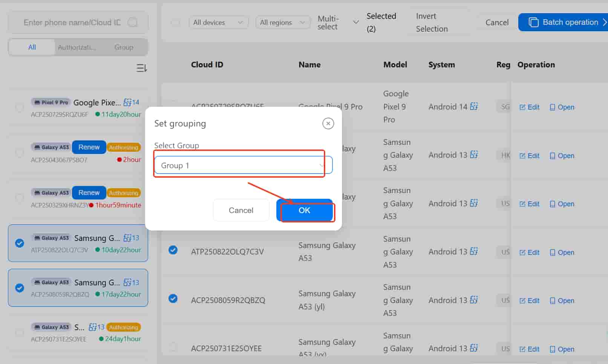Image resolution: width=608 pixels, height=364 pixels.
Task: Click Edit icon for ATP250822OLQ7C3V row
Action: tap(522, 253)
